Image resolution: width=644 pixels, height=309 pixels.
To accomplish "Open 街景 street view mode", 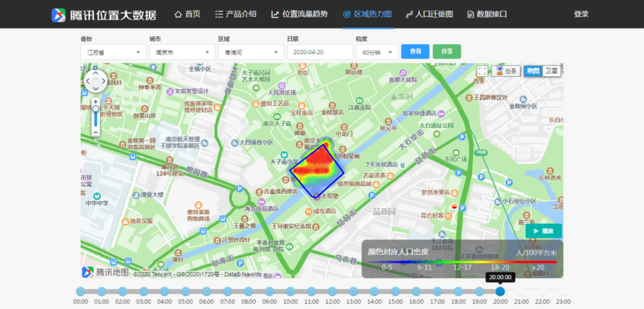I will pos(507,71).
